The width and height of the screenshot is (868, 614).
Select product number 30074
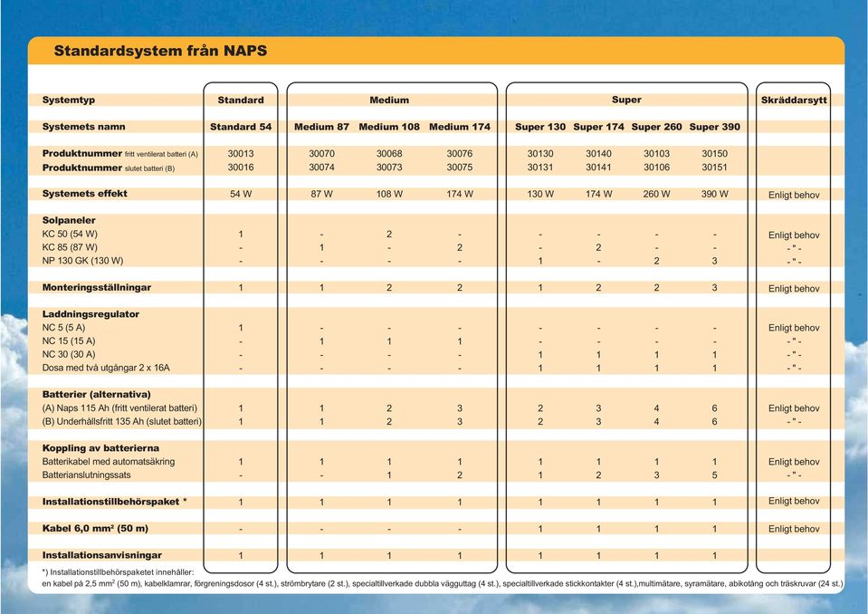321,168
